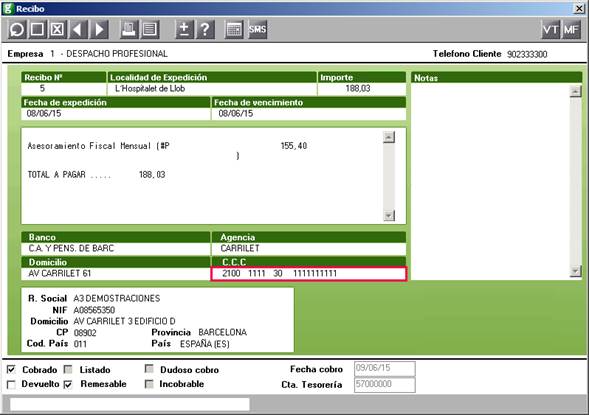Close the Recibo window
The width and height of the screenshot is (589, 415).
point(579,8)
